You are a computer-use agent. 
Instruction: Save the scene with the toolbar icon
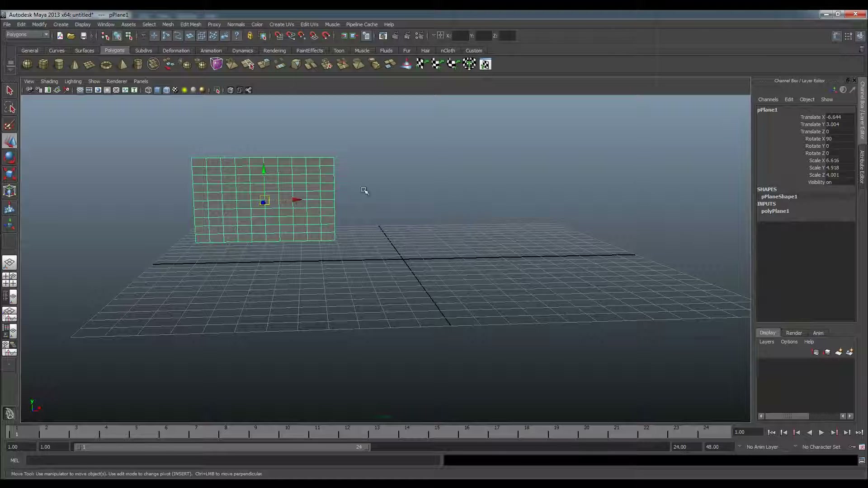83,36
